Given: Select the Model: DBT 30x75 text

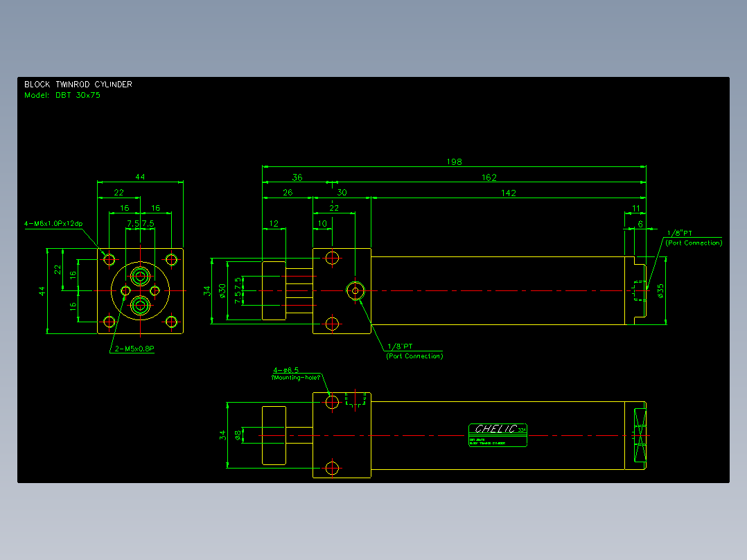Looking at the screenshot, I should click(62, 96).
